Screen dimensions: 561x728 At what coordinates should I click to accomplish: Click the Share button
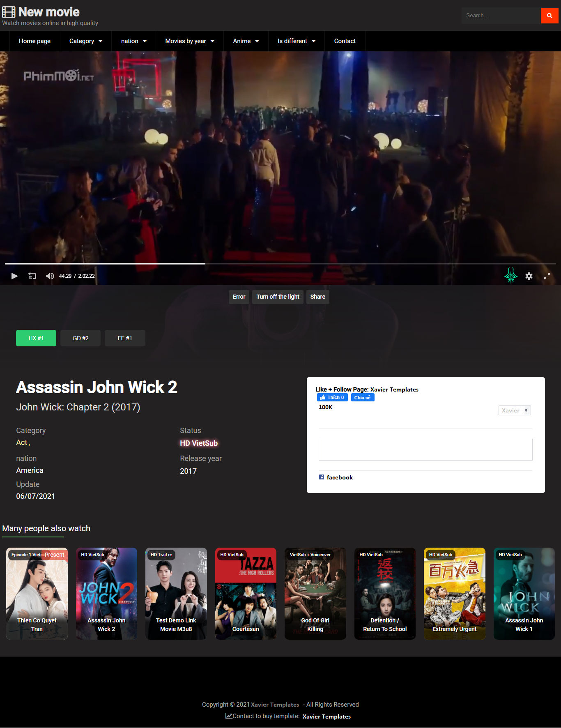318,297
